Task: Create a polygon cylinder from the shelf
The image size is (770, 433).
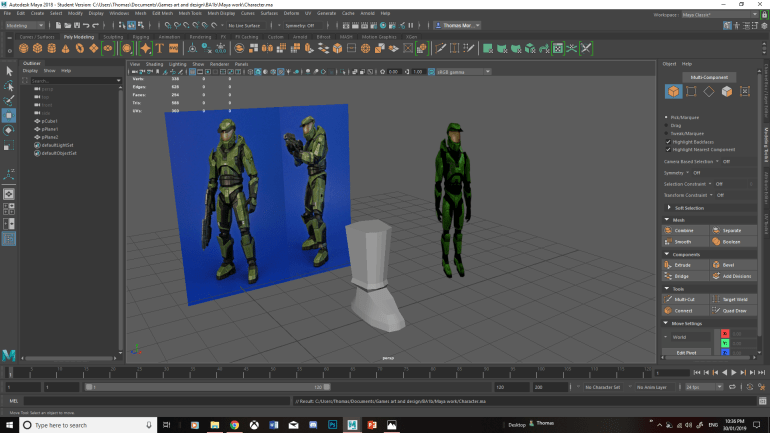Action: [x=52, y=48]
